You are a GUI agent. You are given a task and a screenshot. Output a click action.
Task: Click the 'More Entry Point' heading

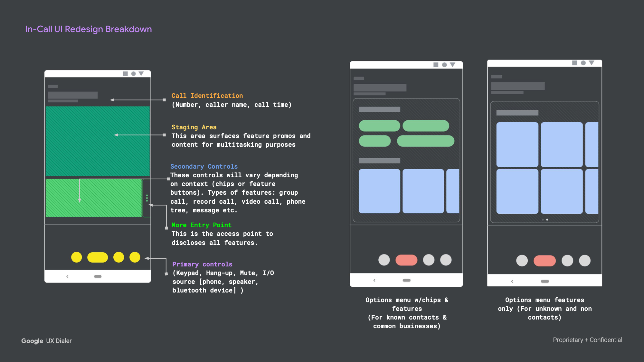201,225
